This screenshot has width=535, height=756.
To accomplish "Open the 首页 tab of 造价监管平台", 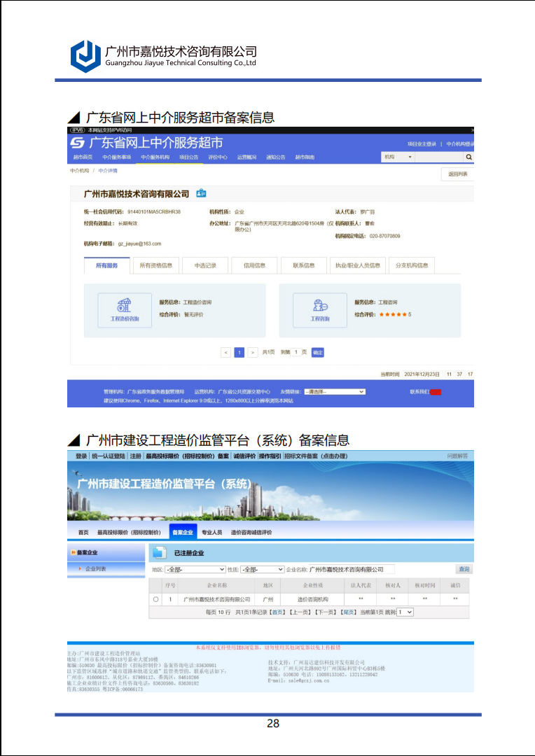I will coord(83,532).
